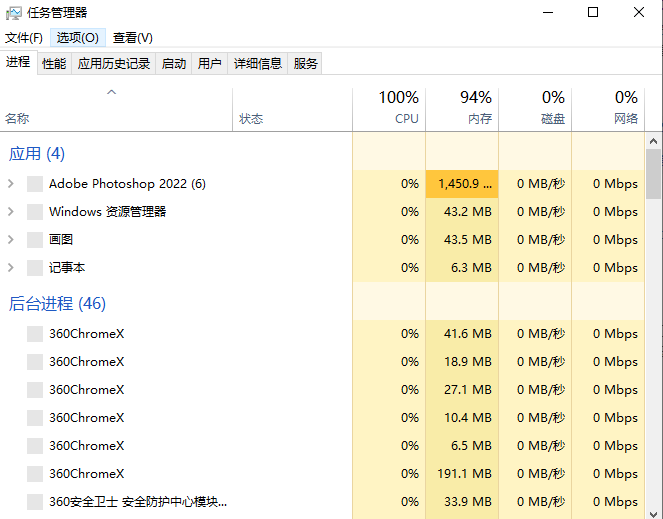663x519 pixels.
Task: Open the 文件(F) menu
Action: coord(24,38)
